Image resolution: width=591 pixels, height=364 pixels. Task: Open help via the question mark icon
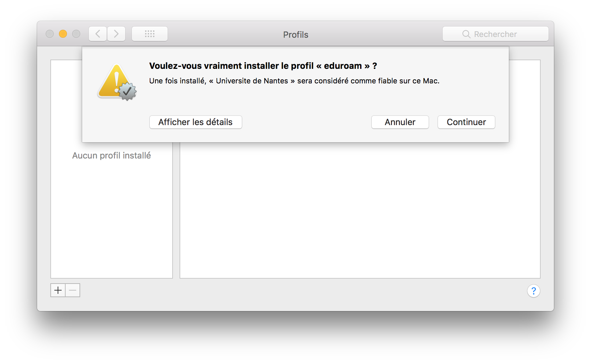[x=534, y=291]
